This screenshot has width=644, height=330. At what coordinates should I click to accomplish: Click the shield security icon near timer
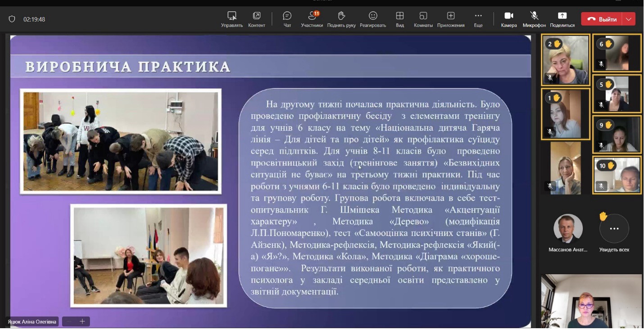tap(12, 19)
